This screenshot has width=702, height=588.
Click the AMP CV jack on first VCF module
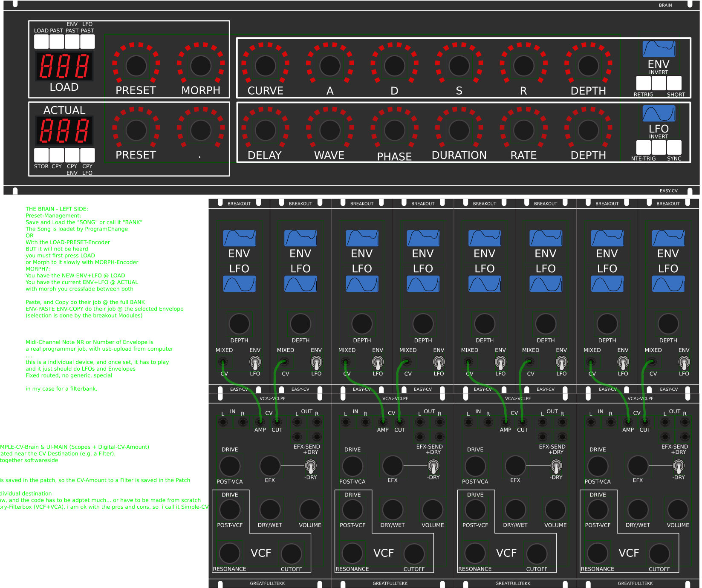pos(260,422)
